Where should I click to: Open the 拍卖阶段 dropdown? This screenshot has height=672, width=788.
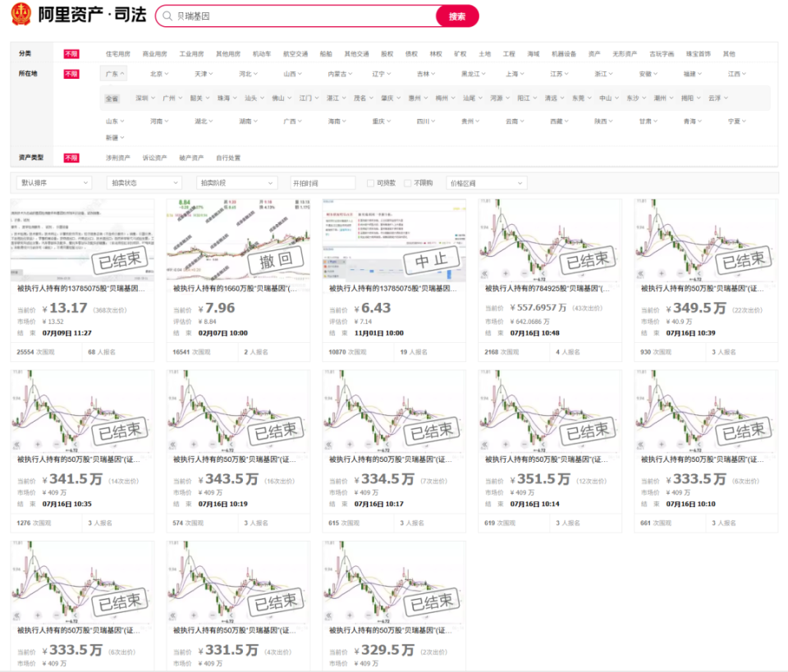(236, 183)
